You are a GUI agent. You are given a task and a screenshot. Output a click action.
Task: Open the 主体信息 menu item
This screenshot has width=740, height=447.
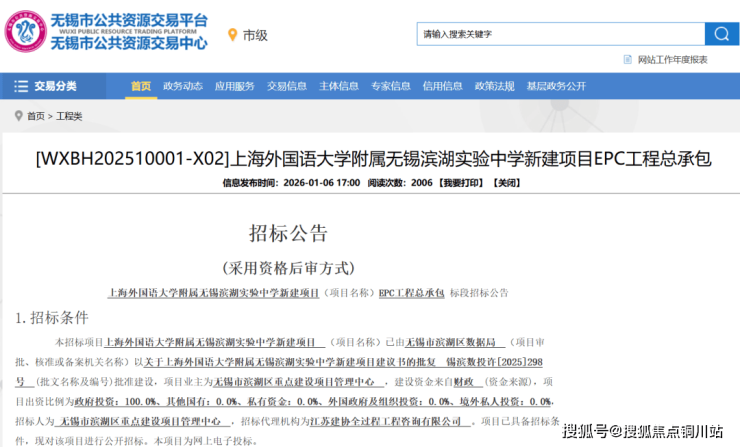pyautogui.click(x=338, y=86)
